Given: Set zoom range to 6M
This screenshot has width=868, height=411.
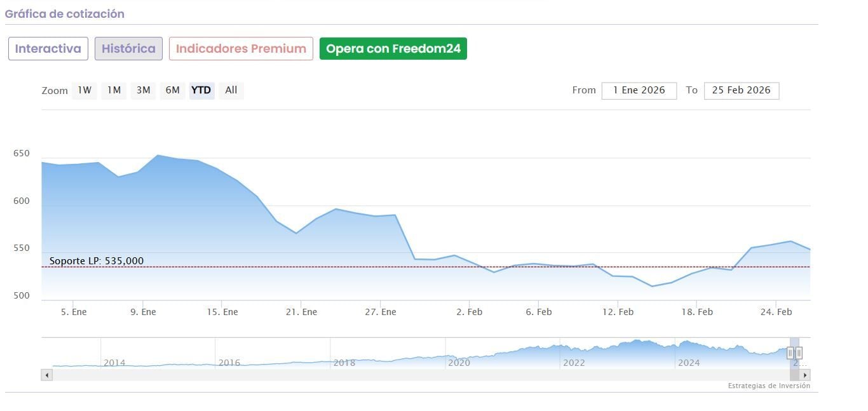Looking at the screenshot, I should coord(172,90).
